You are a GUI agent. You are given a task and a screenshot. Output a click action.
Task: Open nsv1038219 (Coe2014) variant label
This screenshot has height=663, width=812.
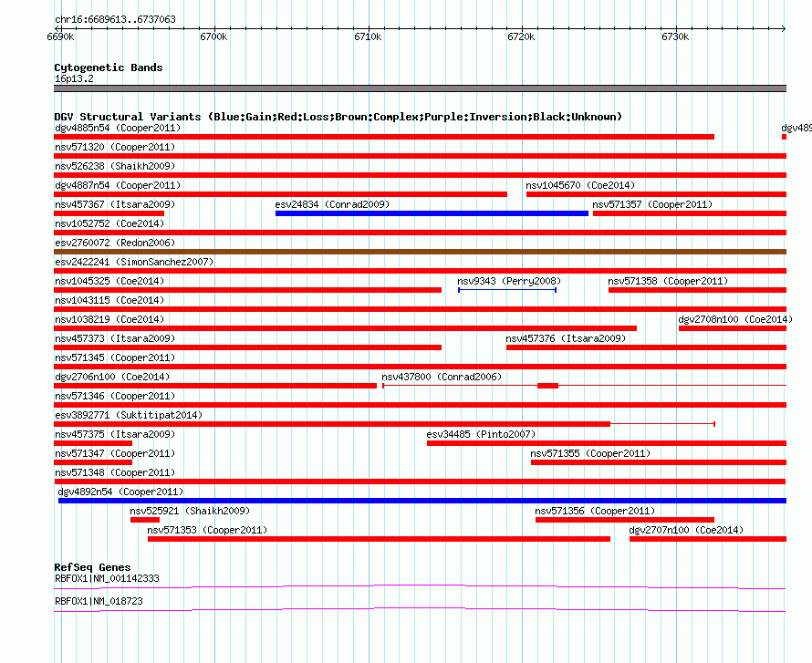tap(109, 319)
